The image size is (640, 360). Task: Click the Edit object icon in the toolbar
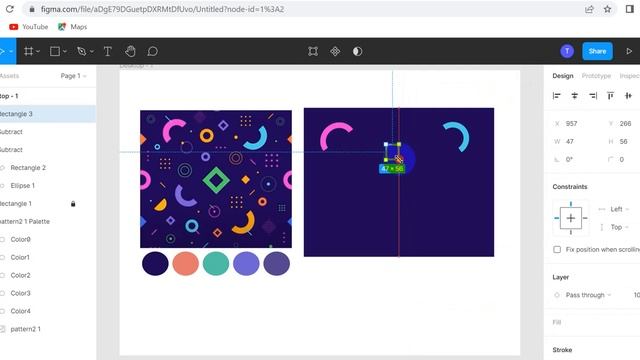point(313,51)
